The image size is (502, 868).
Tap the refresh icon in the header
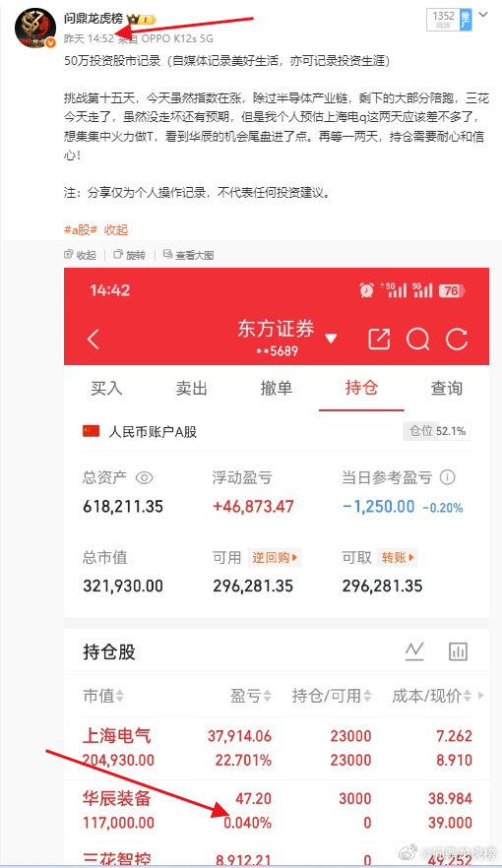(x=457, y=340)
